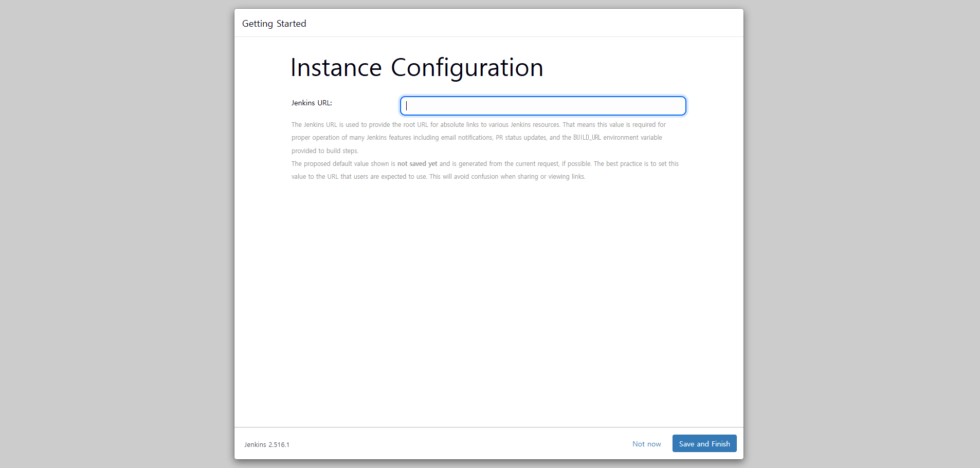980x468 pixels.
Task: Click the words 'PR status updates' in help text
Action: 521,138
